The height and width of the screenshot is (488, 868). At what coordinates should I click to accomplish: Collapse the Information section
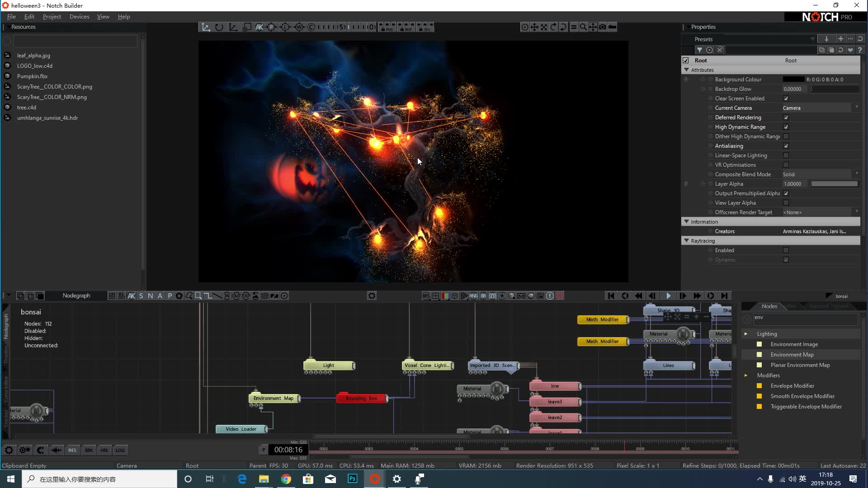[687, 222]
